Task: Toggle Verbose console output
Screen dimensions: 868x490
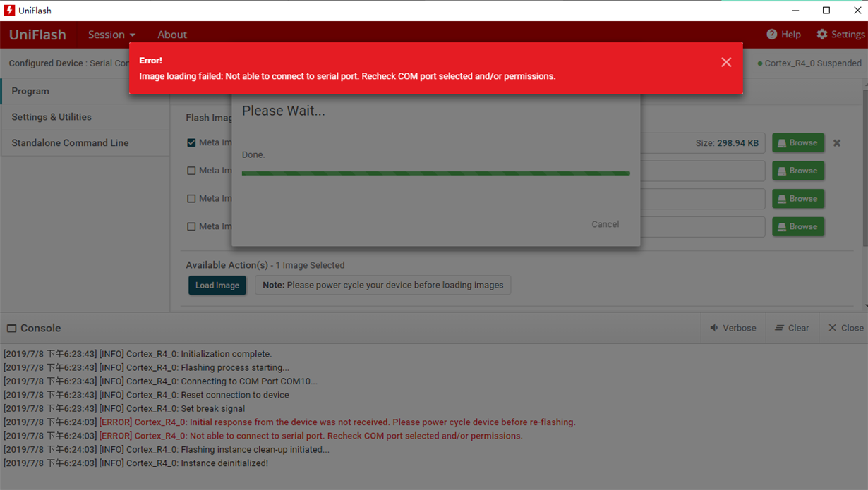Action: [x=733, y=328]
